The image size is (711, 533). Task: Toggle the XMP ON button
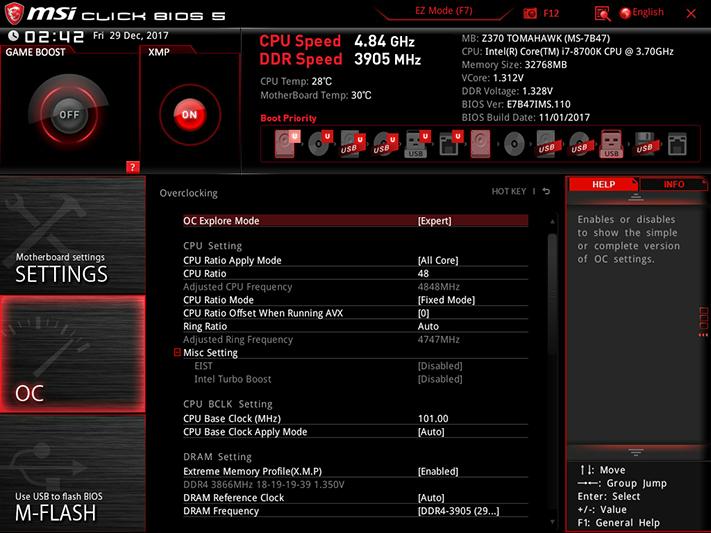click(190, 114)
